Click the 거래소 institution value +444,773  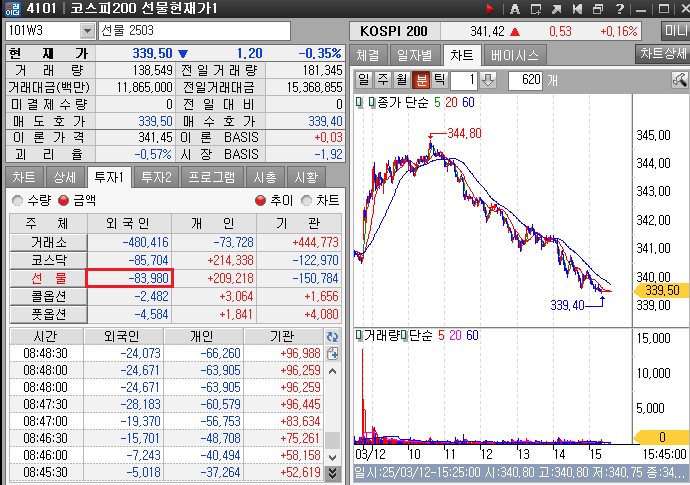coord(316,242)
